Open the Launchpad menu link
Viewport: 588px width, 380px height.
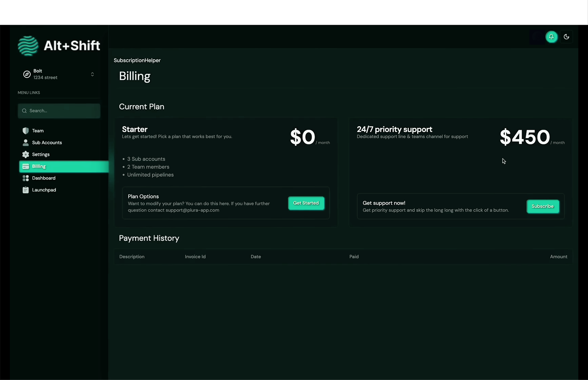coord(44,190)
